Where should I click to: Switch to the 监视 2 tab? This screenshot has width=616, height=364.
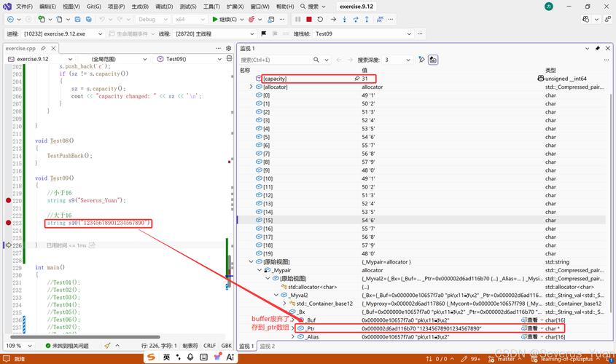[268, 346]
